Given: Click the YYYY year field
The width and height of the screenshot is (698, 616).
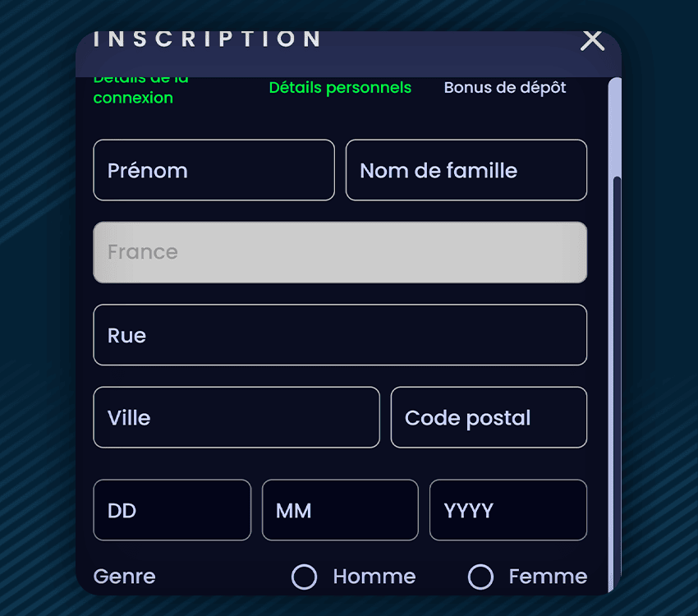Looking at the screenshot, I should tap(507, 510).
